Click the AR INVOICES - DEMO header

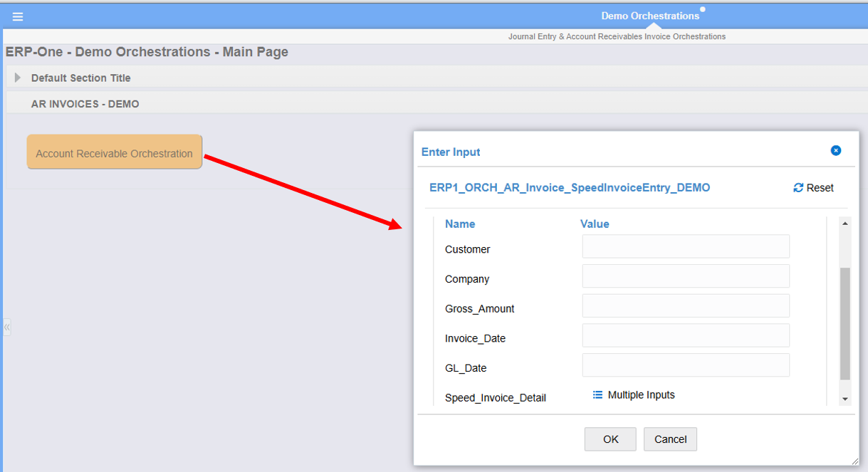coord(85,104)
